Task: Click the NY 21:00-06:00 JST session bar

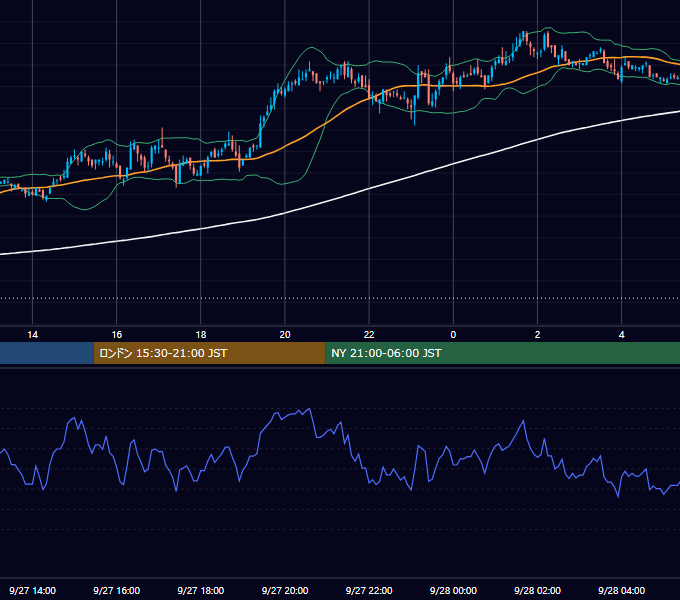Action: [x=503, y=353]
